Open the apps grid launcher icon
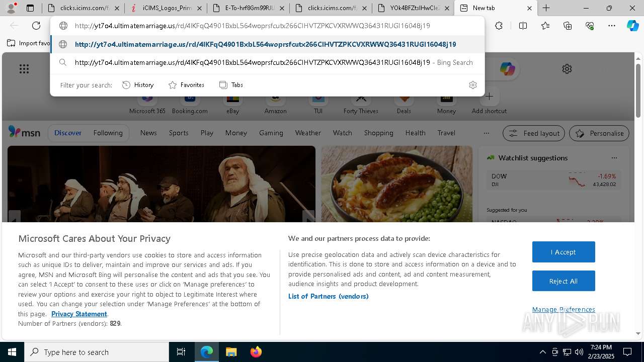Image resolution: width=644 pixels, height=362 pixels. 24,69
